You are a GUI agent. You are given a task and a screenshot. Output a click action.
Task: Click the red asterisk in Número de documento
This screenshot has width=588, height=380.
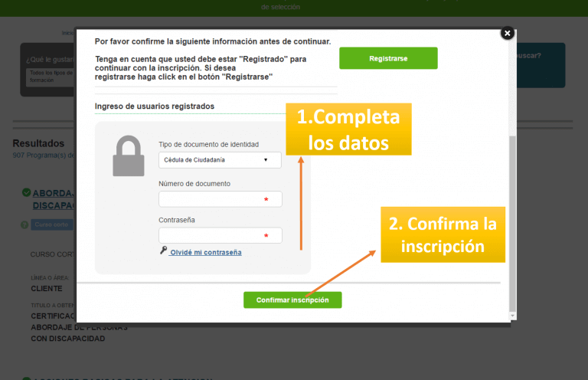pos(266,200)
